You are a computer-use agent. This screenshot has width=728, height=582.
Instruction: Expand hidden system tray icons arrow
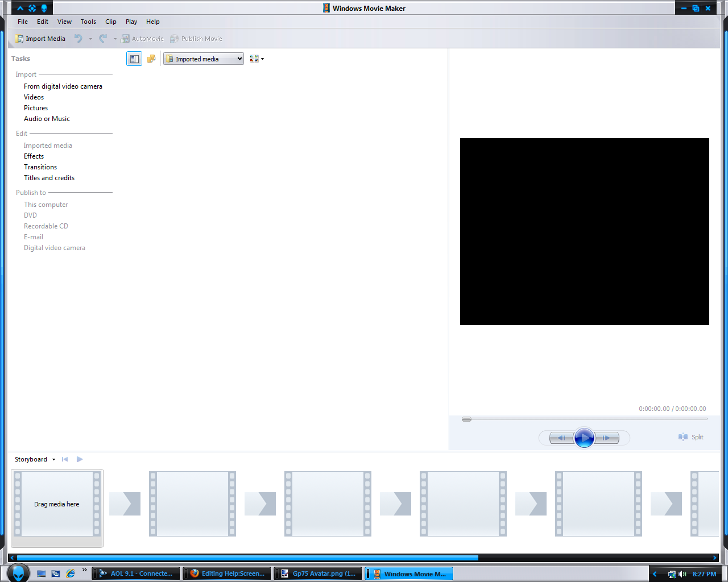(655, 574)
